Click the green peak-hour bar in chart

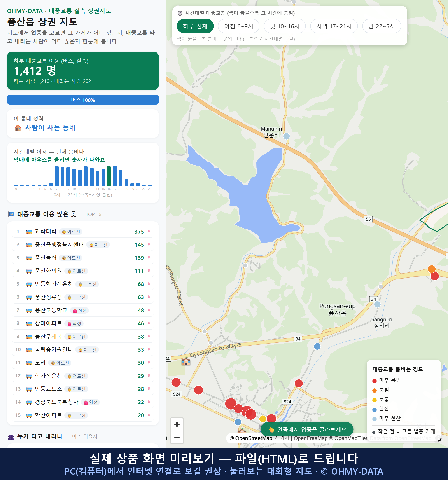click(109, 176)
